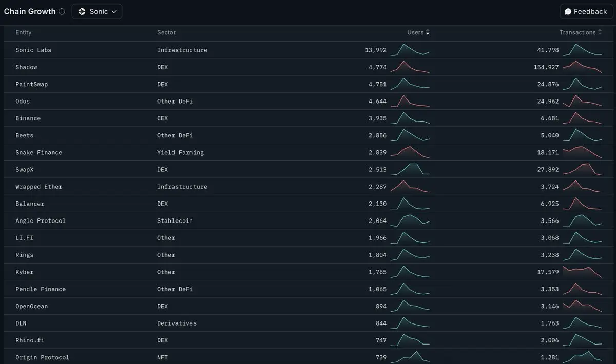Click Snake Finance transactions value 18,171

tap(548, 152)
